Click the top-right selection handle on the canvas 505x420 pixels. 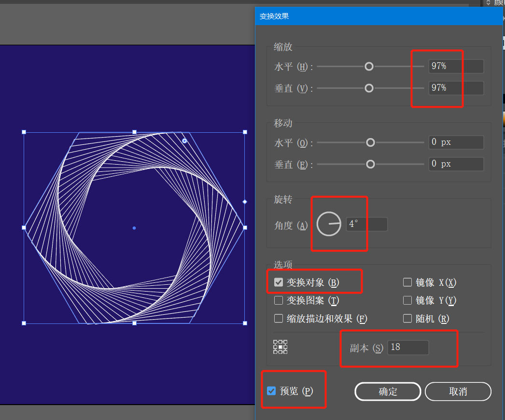tap(245, 132)
